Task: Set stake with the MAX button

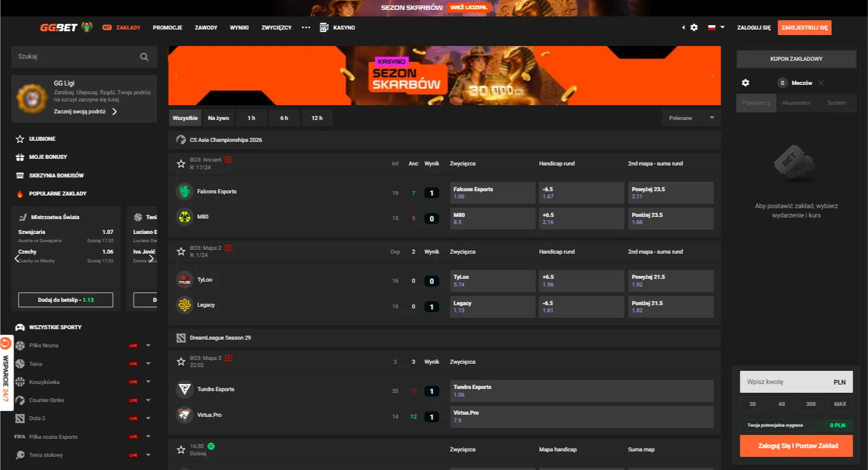Action: coord(840,404)
